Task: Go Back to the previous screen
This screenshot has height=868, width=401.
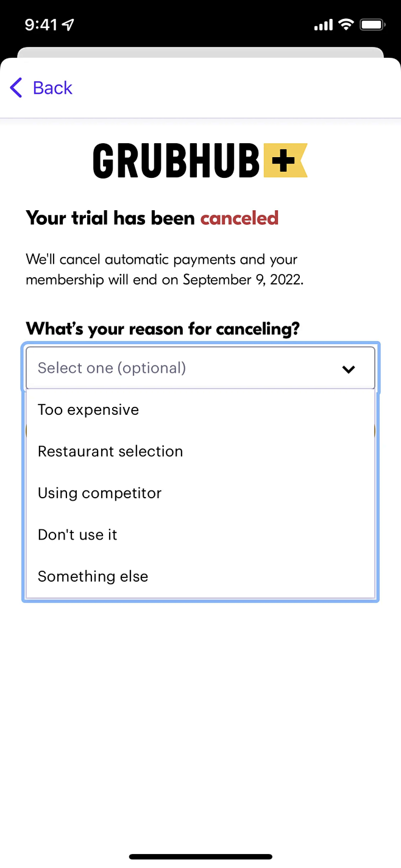Action: pos(52,88)
